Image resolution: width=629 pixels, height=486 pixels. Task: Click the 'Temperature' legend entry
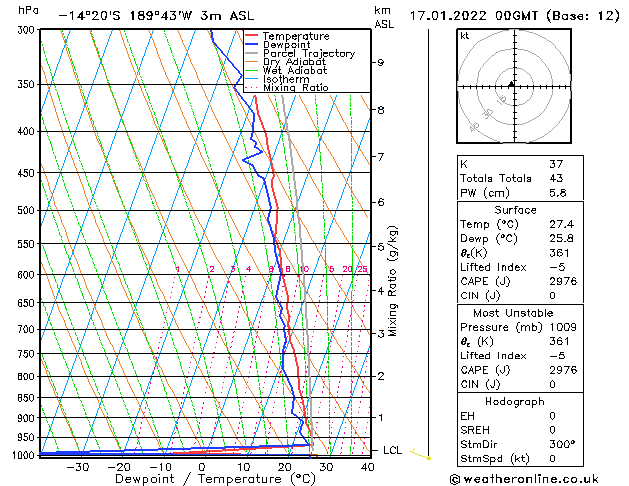pyautogui.click(x=296, y=36)
